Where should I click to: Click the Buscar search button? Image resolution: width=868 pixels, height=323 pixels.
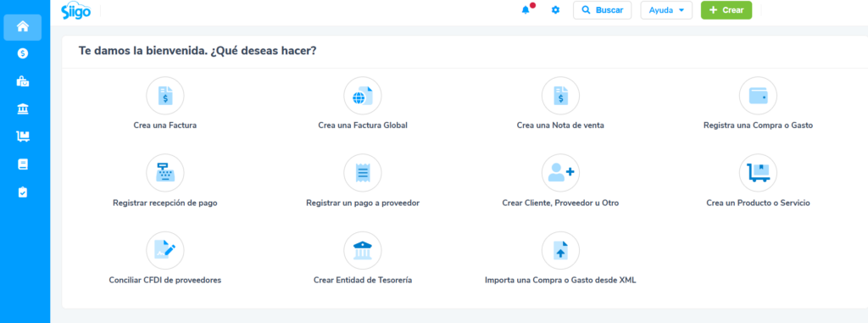click(603, 10)
